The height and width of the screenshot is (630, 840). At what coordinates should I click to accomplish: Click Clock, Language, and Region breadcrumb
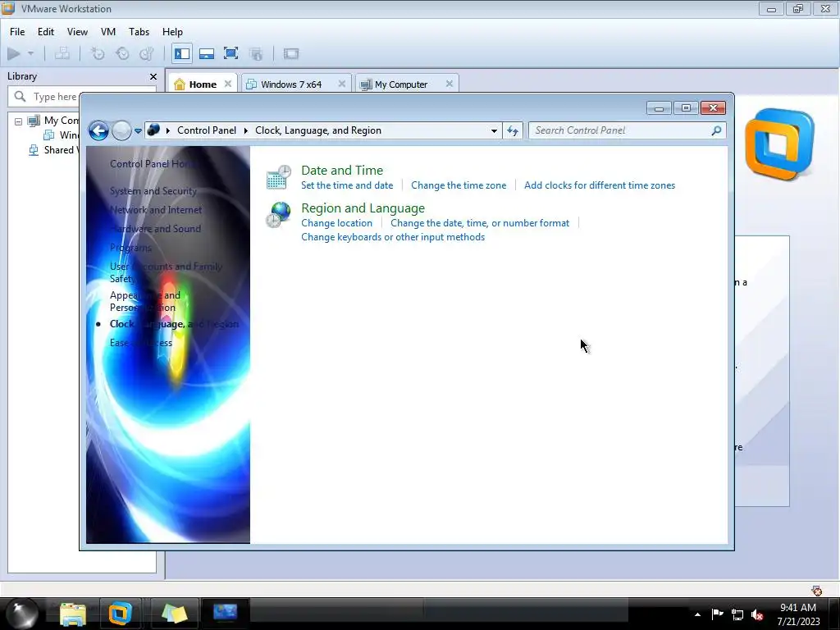(318, 130)
